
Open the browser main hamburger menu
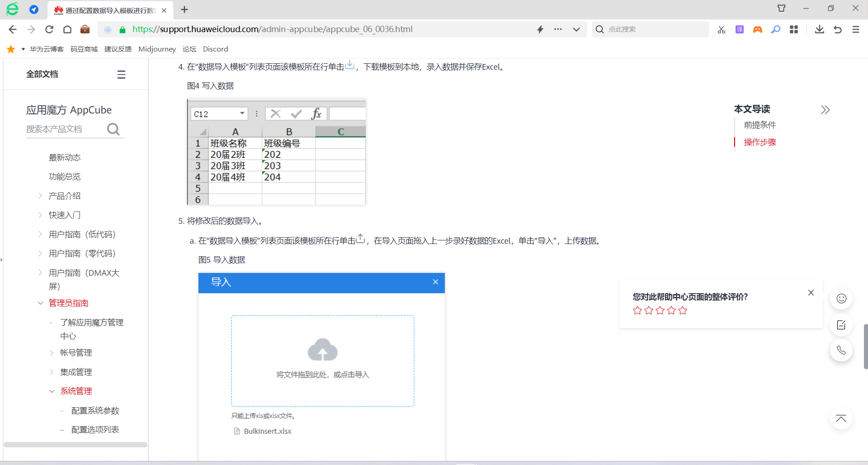[856, 29]
